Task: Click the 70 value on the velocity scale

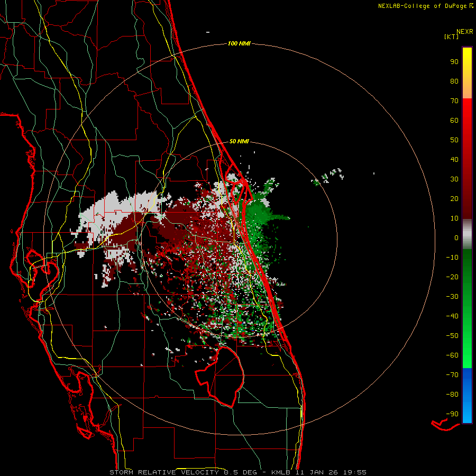Action: tap(454, 101)
